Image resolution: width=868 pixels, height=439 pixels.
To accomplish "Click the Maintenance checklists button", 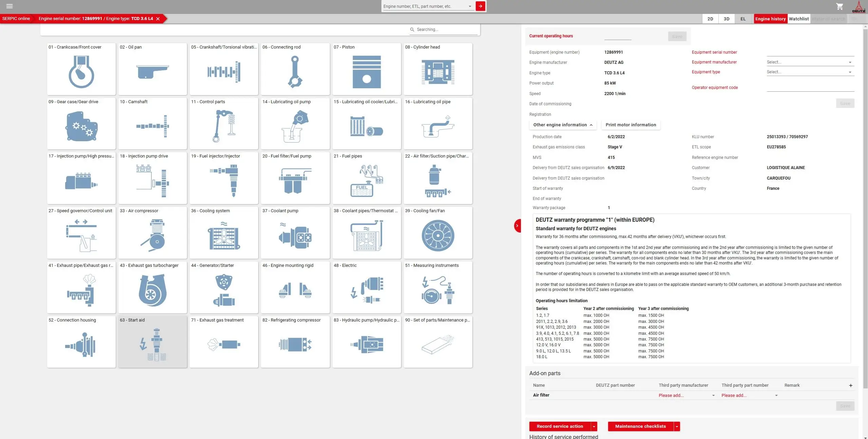I will 640,426.
